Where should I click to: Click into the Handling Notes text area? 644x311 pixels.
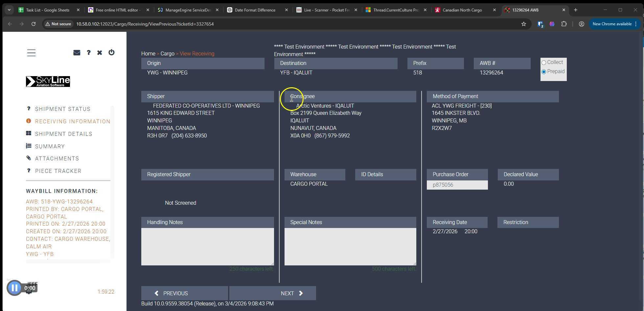pyautogui.click(x=207, y=246)
